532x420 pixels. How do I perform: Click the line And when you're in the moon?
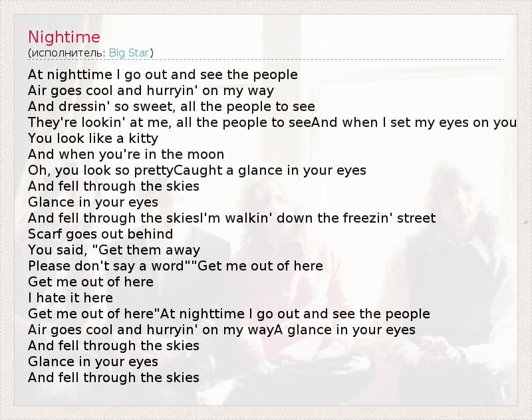click(x=126, y=154)
